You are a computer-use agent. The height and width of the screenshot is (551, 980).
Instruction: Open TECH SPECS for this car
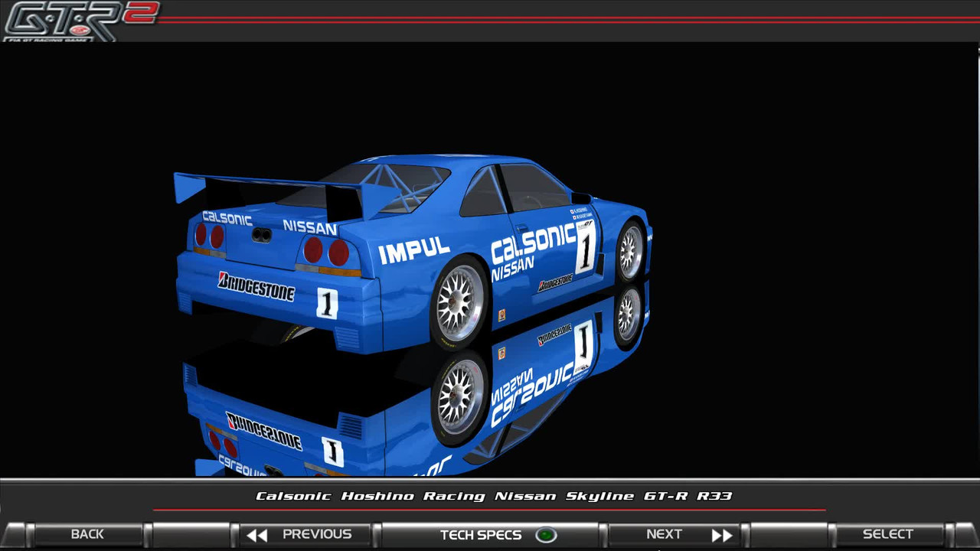click(490, 534)
